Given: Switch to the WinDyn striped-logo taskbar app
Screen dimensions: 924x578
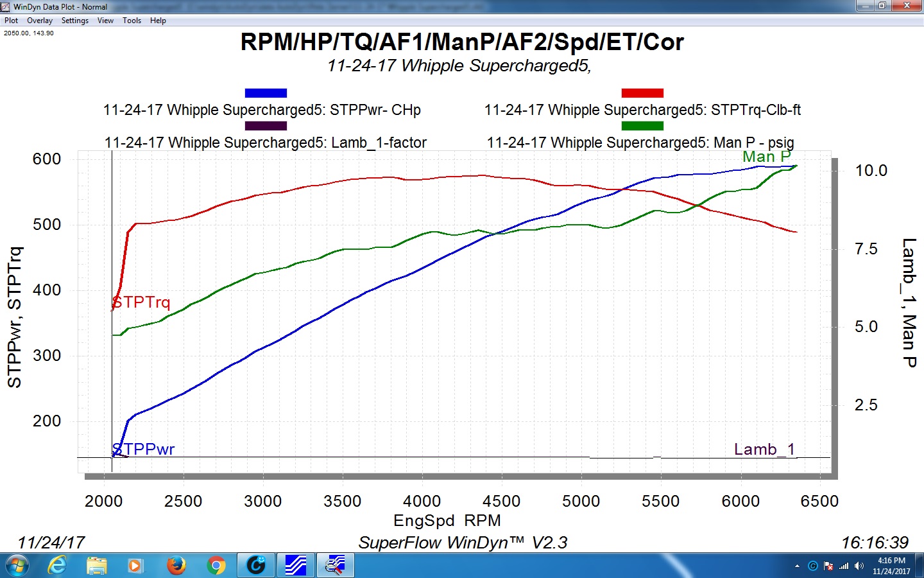Looking at the screenshot, I should click(295, 566).
